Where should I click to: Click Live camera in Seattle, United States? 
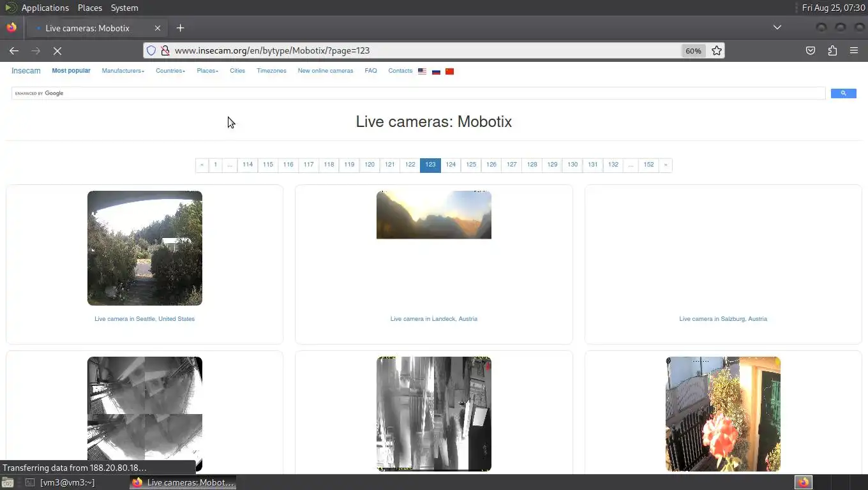tap(145, 318)
